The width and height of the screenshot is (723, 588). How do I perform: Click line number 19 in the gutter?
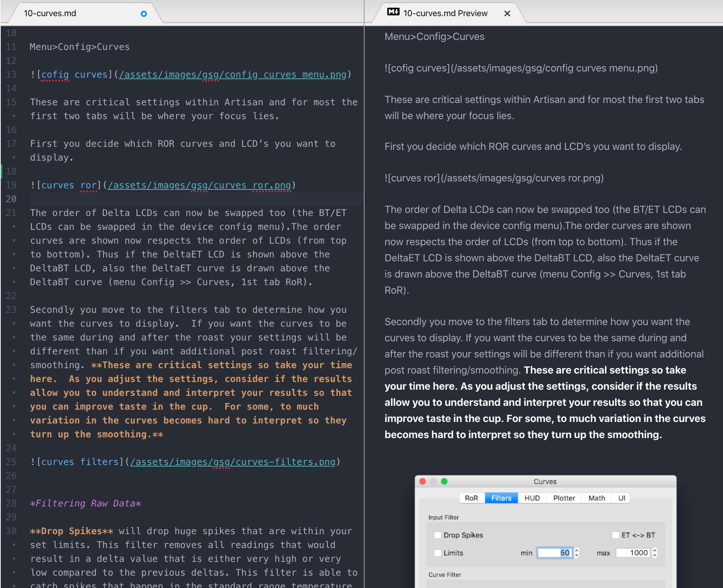click(11, 185)
